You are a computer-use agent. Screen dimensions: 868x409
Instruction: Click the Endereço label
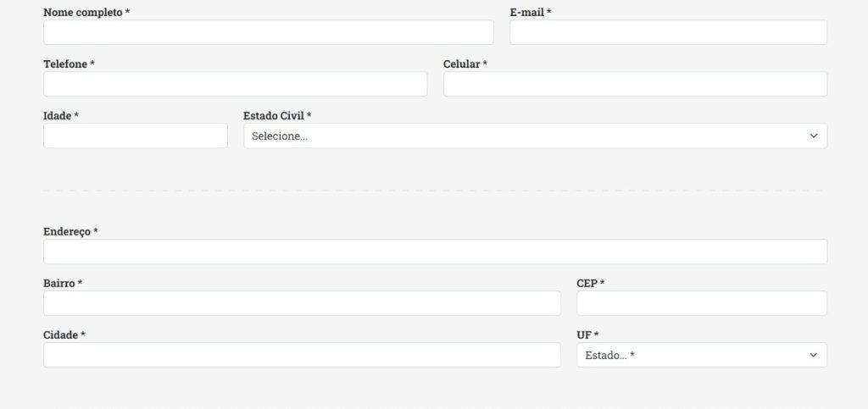click(67, 231)
